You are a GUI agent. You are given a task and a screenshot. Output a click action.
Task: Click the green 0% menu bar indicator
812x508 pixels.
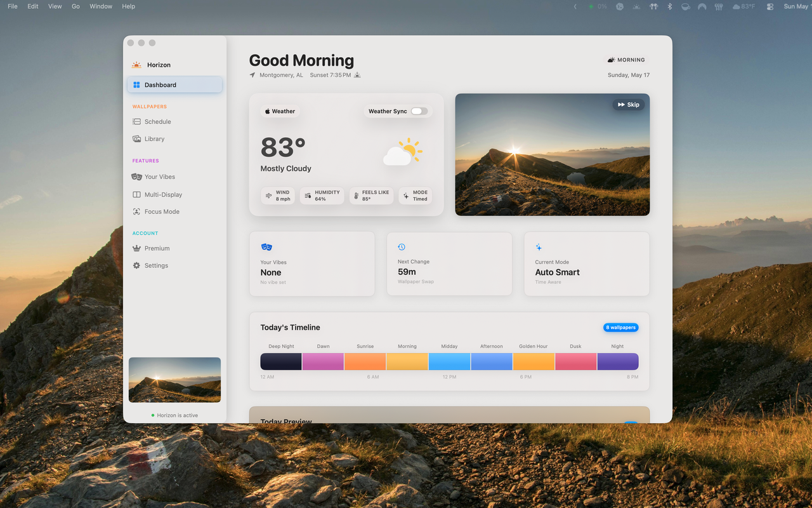pyautogui.click(x=598, y=6)
